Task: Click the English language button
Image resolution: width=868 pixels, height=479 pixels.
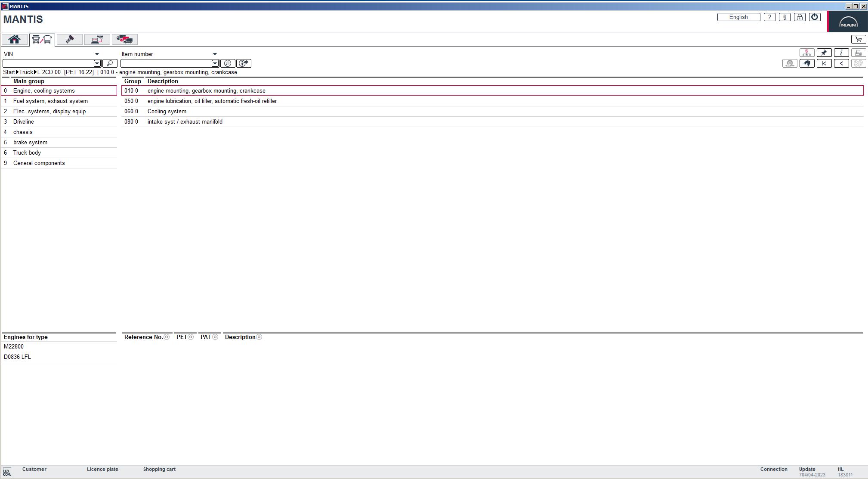Action: tap(739, 17)
